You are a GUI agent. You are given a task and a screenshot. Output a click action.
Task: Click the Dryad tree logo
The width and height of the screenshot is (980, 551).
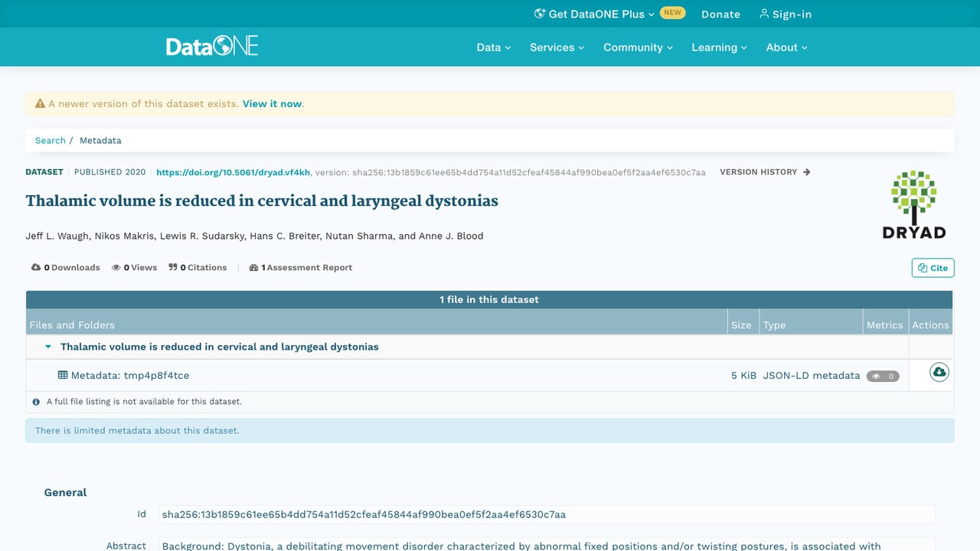tap(914, 204)
